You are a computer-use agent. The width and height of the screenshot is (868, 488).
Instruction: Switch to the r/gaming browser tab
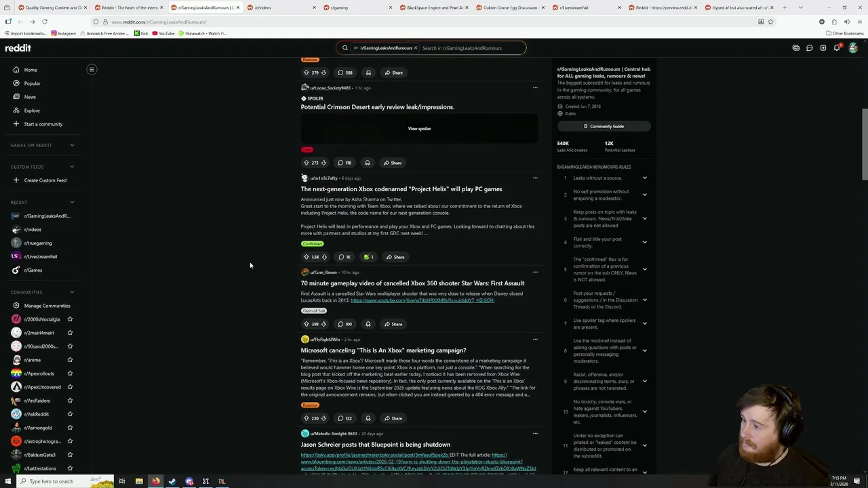[358, 7]
